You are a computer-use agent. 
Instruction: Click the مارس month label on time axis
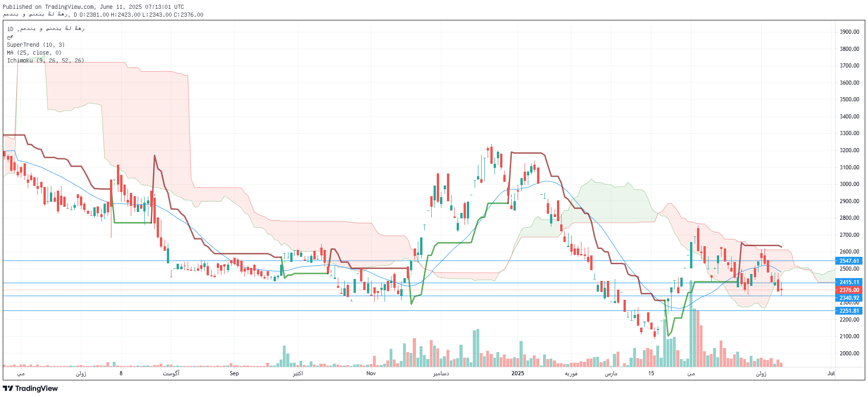click(611, 373)
